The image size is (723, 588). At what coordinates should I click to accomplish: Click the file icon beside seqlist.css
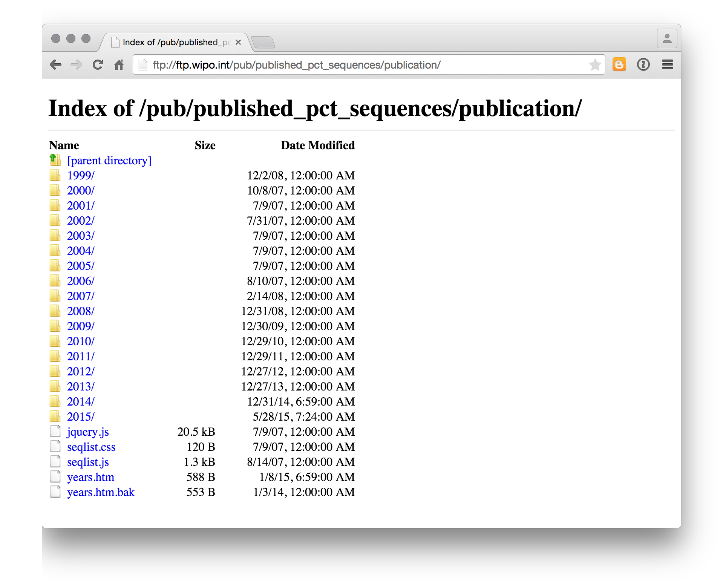(55, 446)
